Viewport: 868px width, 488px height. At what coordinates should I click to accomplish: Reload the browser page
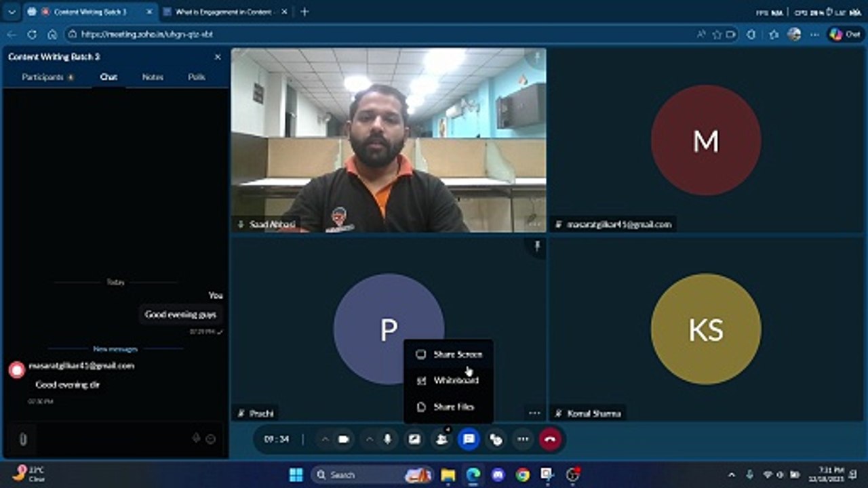tap(32, 34)
